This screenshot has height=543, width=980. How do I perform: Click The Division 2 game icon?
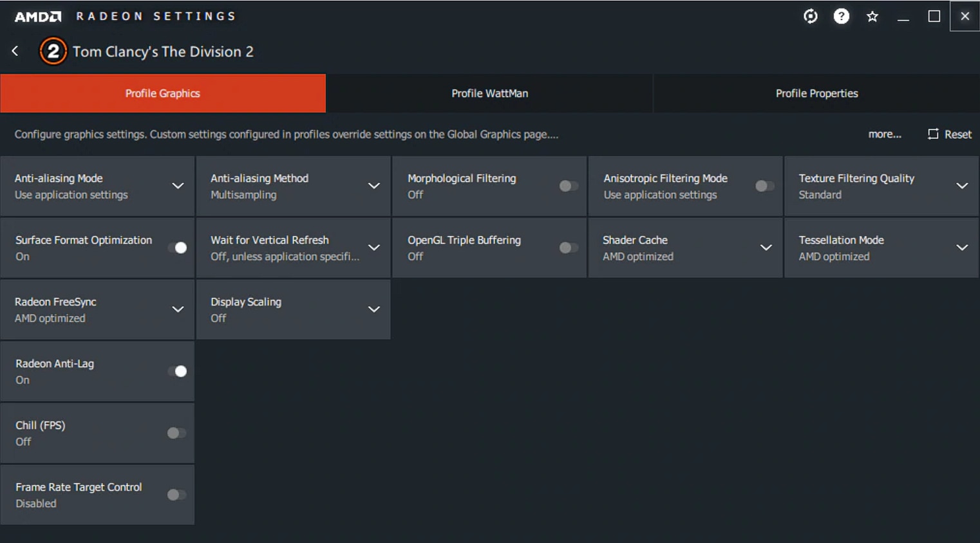point(53,51)
